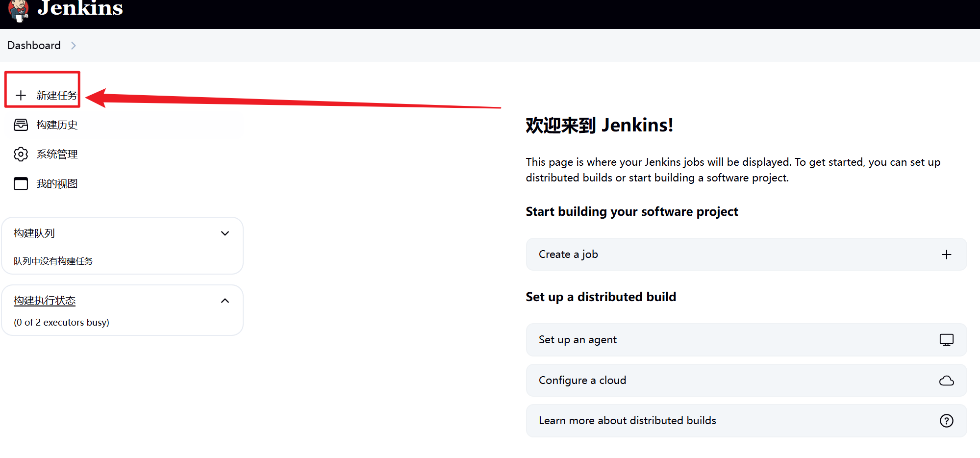This screenshot has height=458, width=980.
Task: Open Learn more about distributed builds
Action: point(746,421)
